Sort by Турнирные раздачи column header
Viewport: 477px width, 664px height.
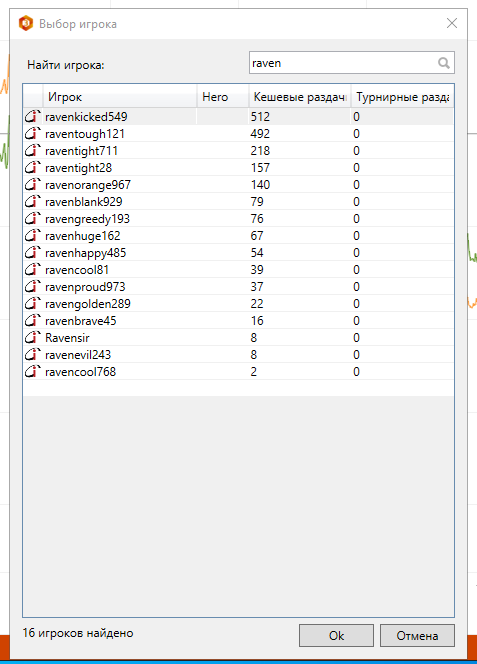point(402,97)
